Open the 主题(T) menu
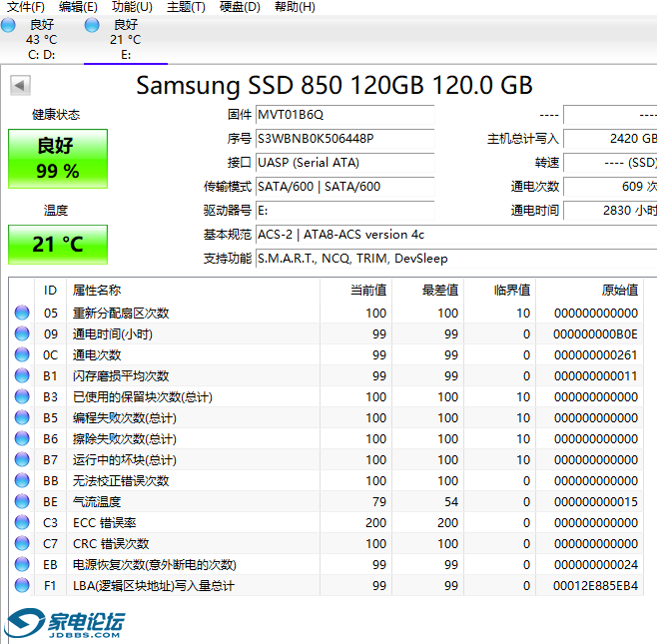 click(x=186, y=7)
